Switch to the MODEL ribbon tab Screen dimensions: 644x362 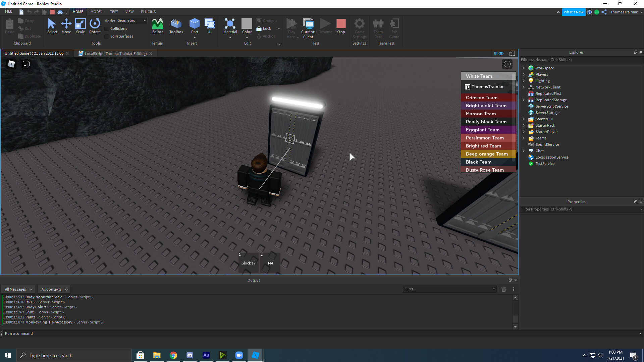click(x=96, y=12)
